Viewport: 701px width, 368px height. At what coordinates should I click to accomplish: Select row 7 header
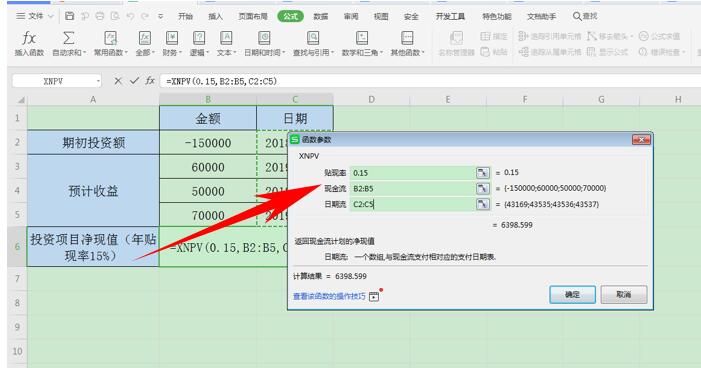pyautogui.click(x=17, y=279)
